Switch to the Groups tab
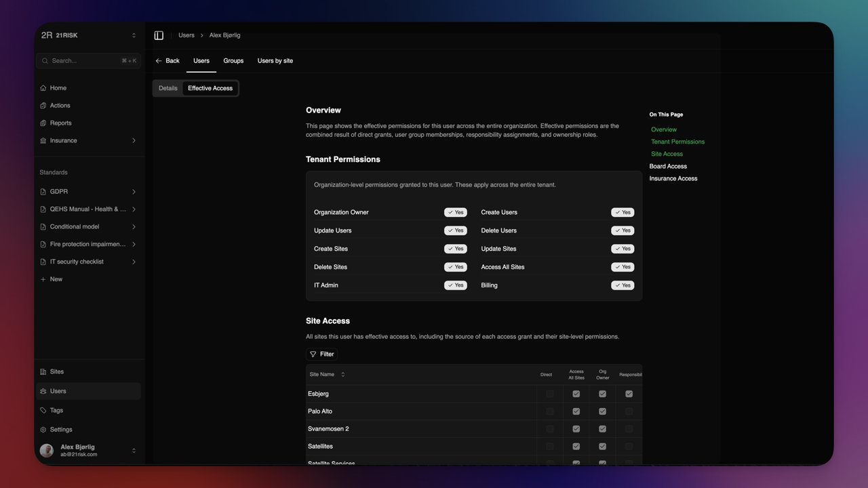 tap(233, 60)
